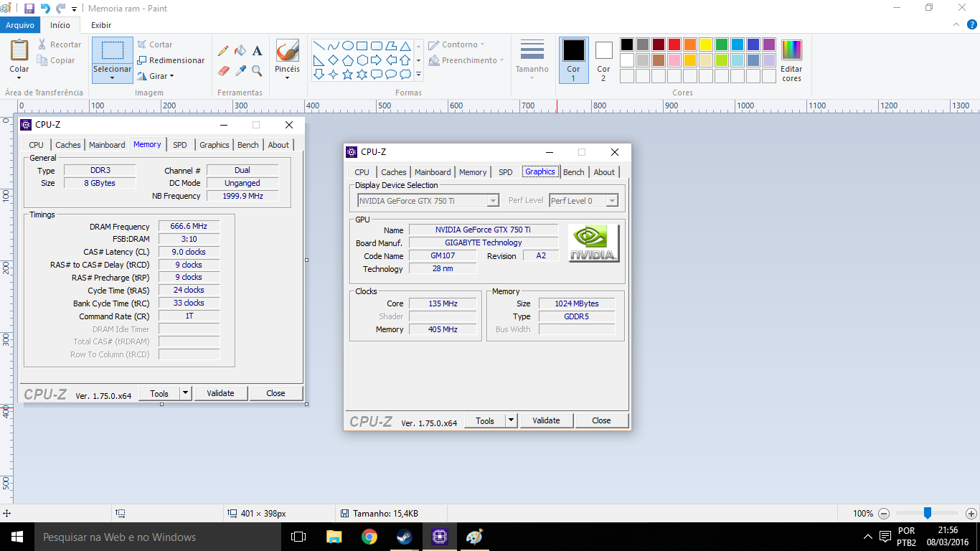Click the zoom slider in status bar

927,513
